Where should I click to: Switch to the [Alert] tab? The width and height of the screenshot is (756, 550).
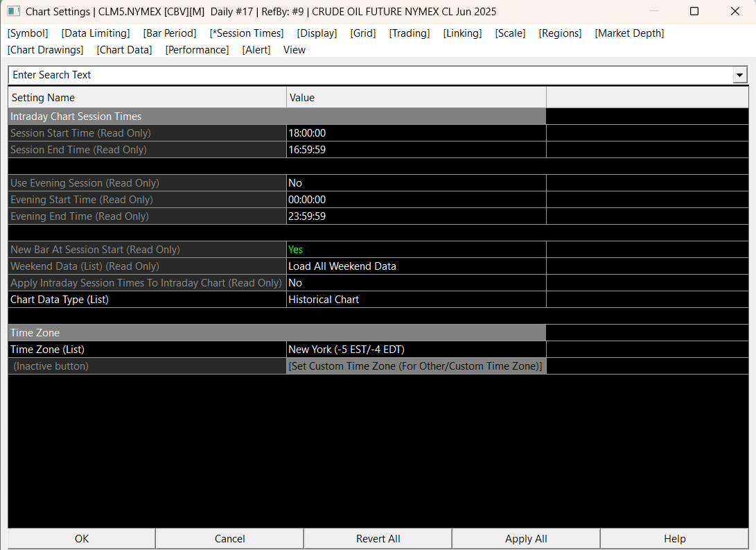click(x=256, y=50)
